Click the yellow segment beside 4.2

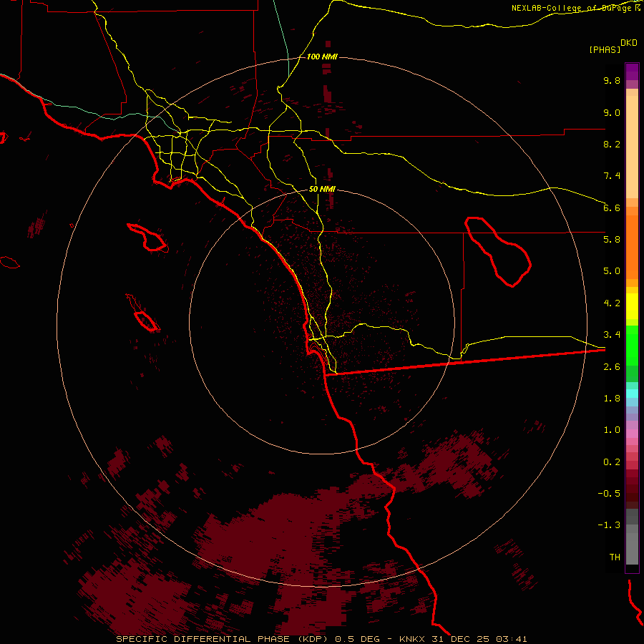[632, 306]
